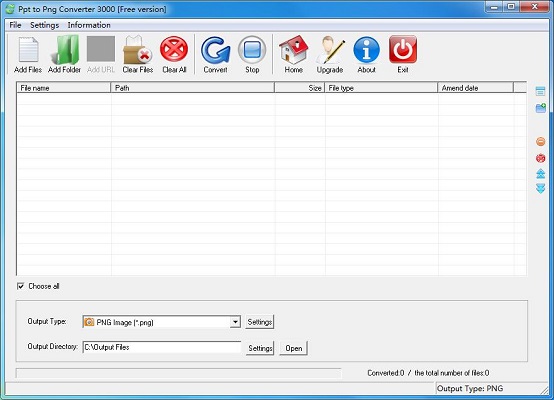This screenshot has height=400, width=554.
Task: Click the Clear Files box icon
Action: pyautogui.click(x=137, y=50)
